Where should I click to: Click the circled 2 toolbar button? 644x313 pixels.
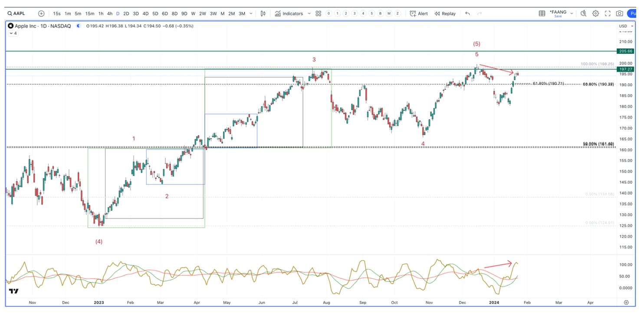(346, 13)
